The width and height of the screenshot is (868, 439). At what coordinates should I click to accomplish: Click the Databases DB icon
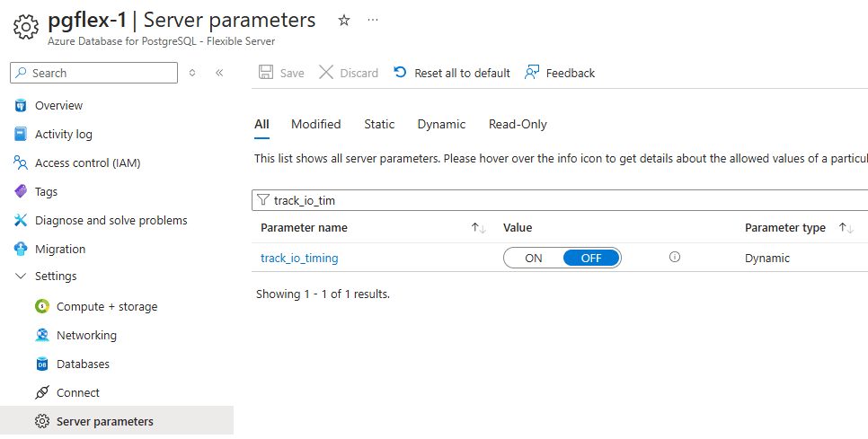coord(42,364)
